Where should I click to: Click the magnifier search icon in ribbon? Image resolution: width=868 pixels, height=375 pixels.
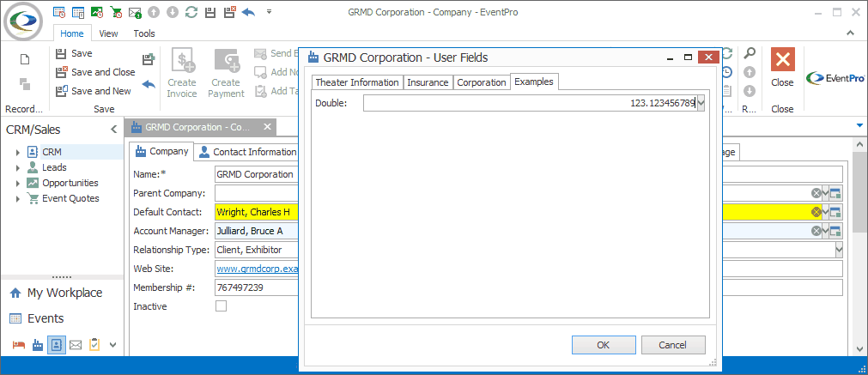click(x=749, y=54)
